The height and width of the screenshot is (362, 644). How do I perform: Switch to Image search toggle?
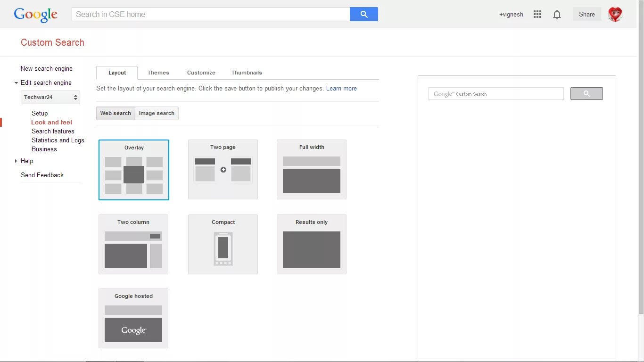[x=157, y=113]
